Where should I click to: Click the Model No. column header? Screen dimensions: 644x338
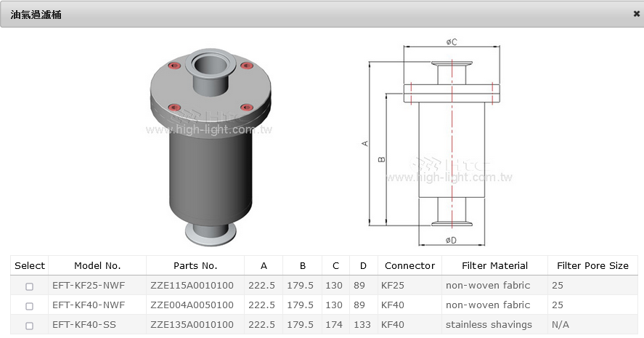pyautogui.click(x=97, y=265)
